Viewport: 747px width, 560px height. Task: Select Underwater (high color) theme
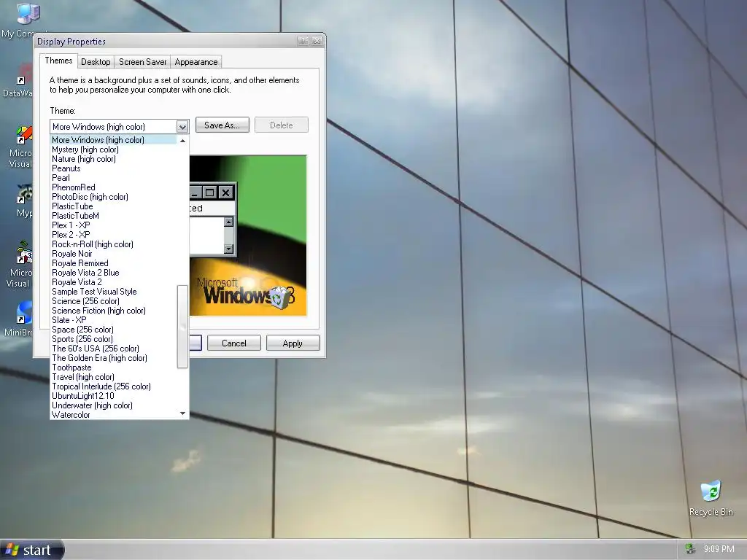tap(113, 405)
